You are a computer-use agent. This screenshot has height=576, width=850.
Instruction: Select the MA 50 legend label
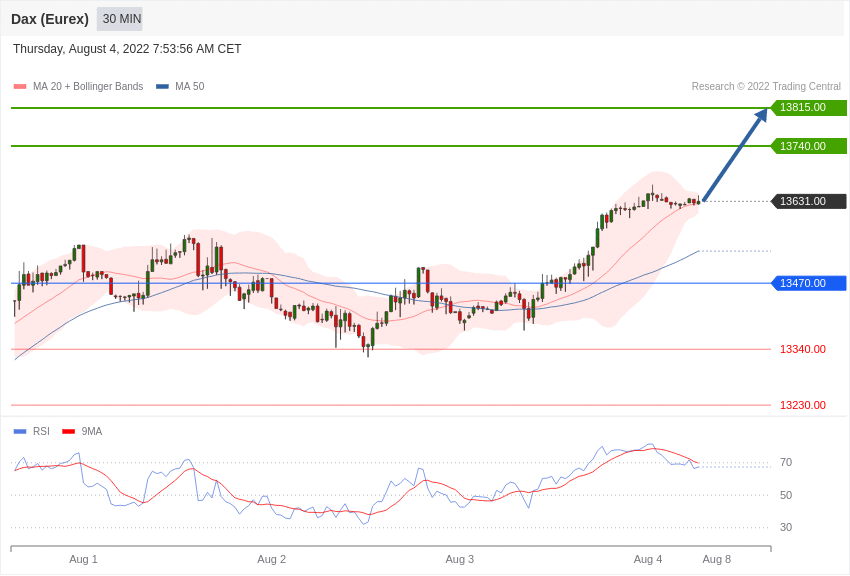190,87
